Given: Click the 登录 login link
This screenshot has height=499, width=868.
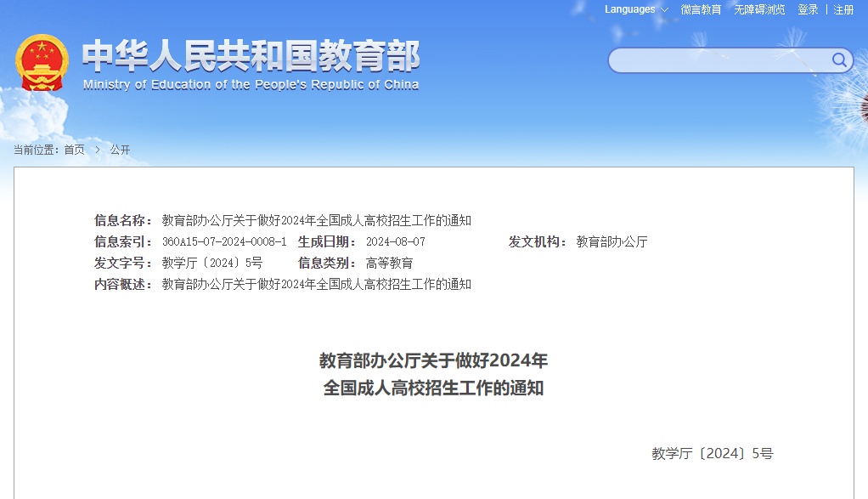Looking at the screenshot, I should coord(808,9).
